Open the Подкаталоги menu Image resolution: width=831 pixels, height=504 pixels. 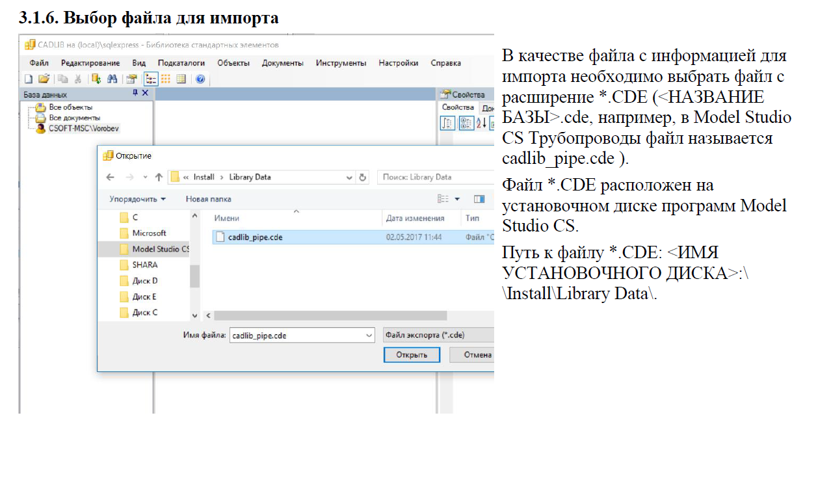tap(181, 63)
